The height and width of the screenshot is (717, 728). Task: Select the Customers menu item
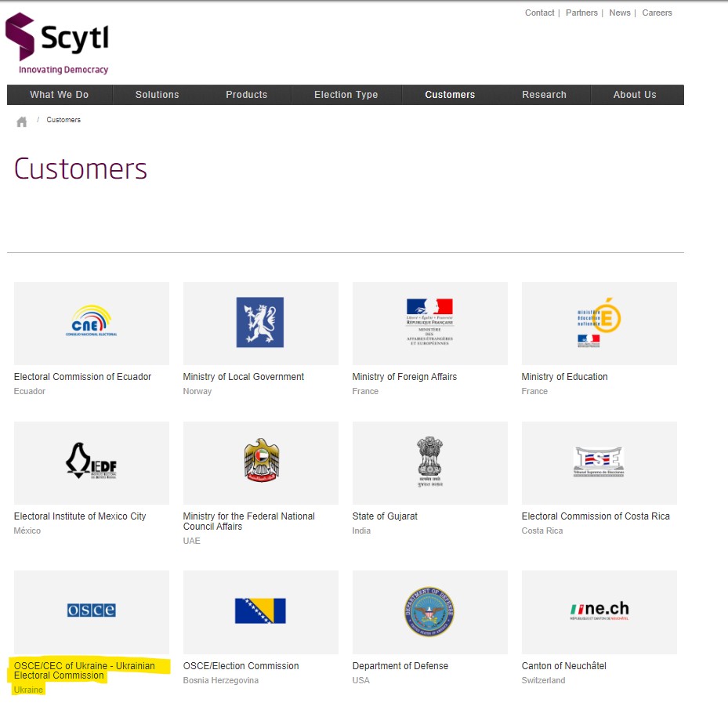point(450,95)
